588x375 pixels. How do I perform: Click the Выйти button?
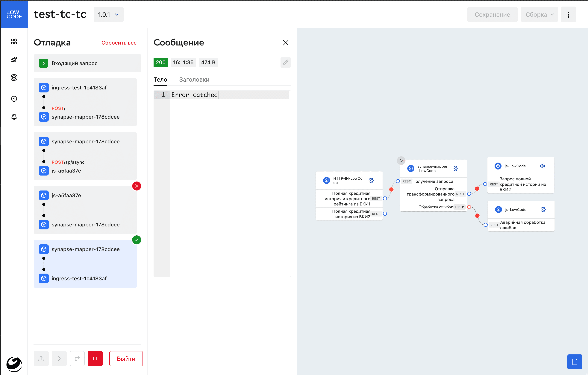[x=126, y=358]
